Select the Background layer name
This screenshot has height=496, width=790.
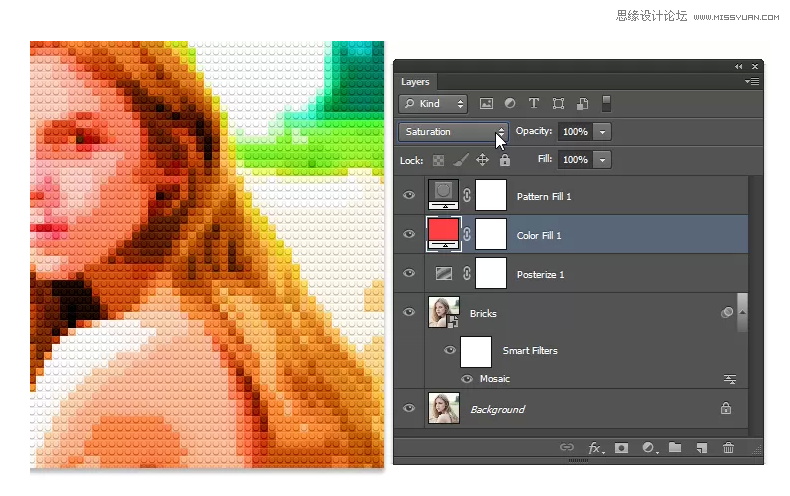tap(497, 409)
